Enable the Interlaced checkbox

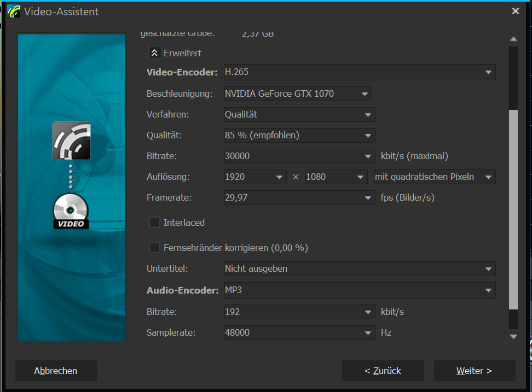155,223
